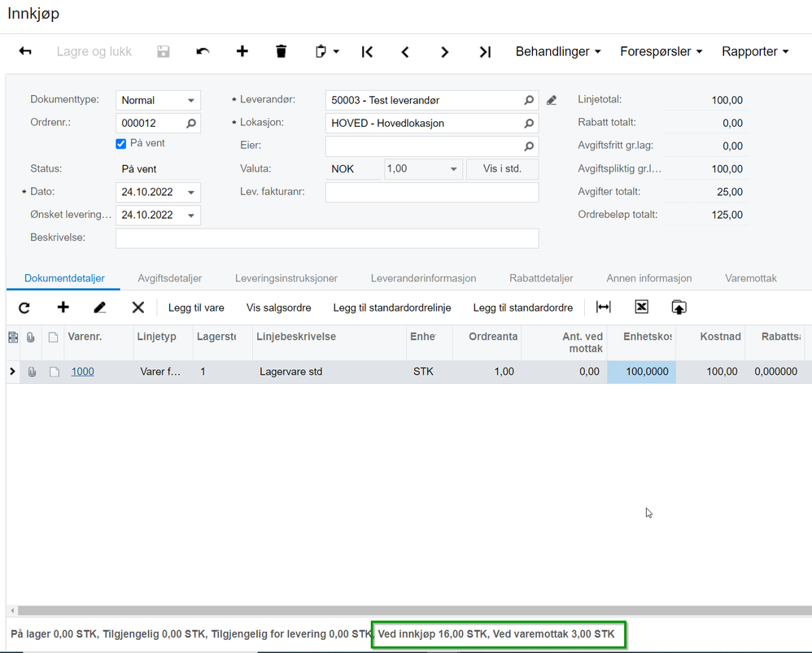The width and height of the screenshot is (812, 653).
Task: Click the Legg til vare button
Action: coord(196,308)
